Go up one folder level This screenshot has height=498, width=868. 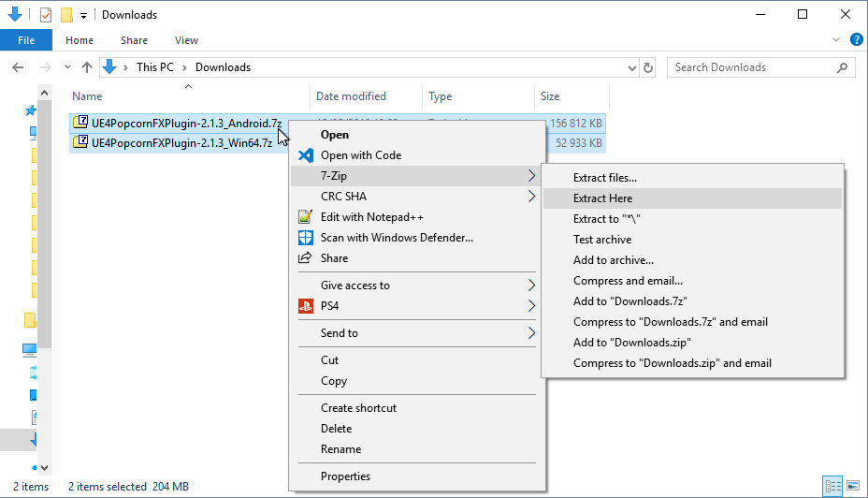(x=87, y=67)
